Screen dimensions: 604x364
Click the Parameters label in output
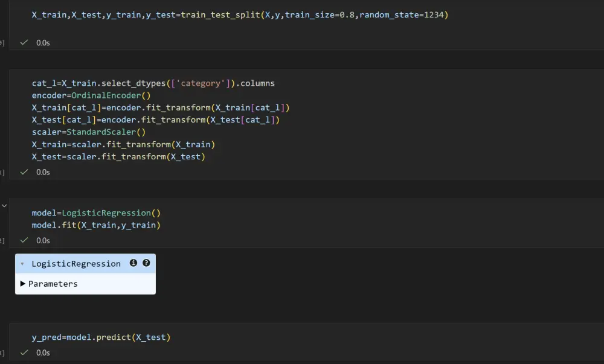53,284
